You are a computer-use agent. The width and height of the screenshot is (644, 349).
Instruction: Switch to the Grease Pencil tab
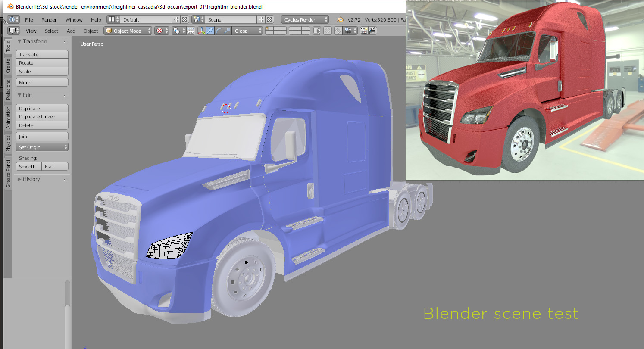click(x=8, y=173)
